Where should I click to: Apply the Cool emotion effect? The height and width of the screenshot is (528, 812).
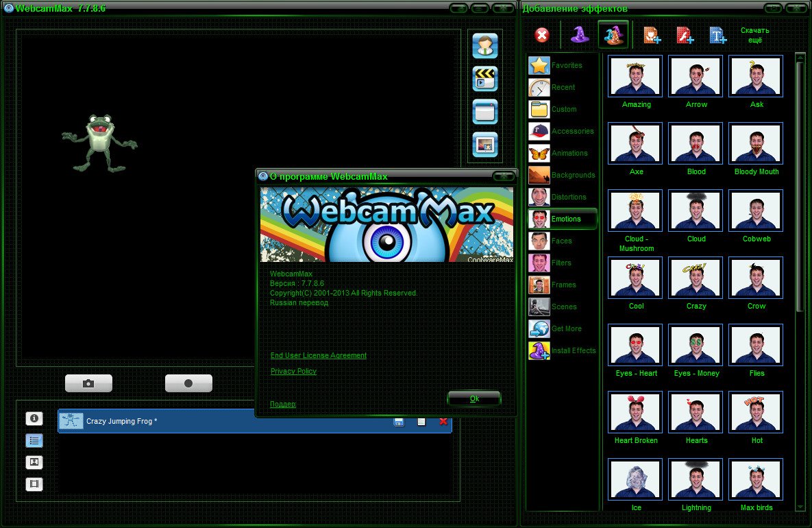point(635,278)
